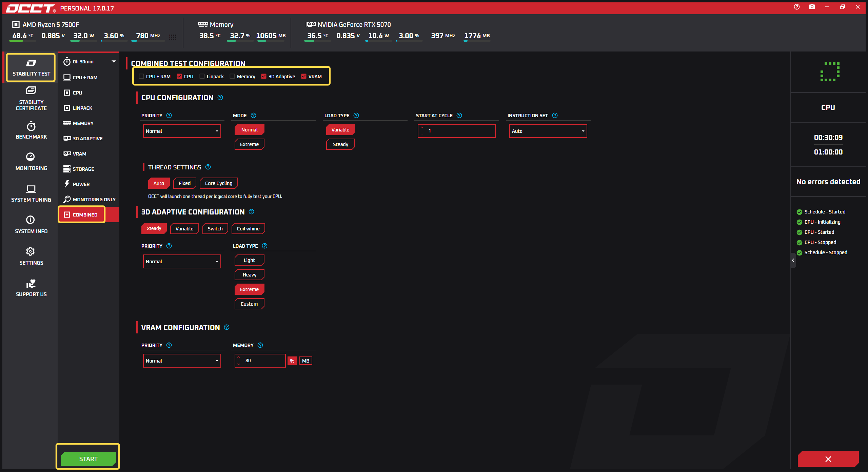
Task: Choose Heavy 3D load type
Action: pyautogui.click(x=250, y=275)
